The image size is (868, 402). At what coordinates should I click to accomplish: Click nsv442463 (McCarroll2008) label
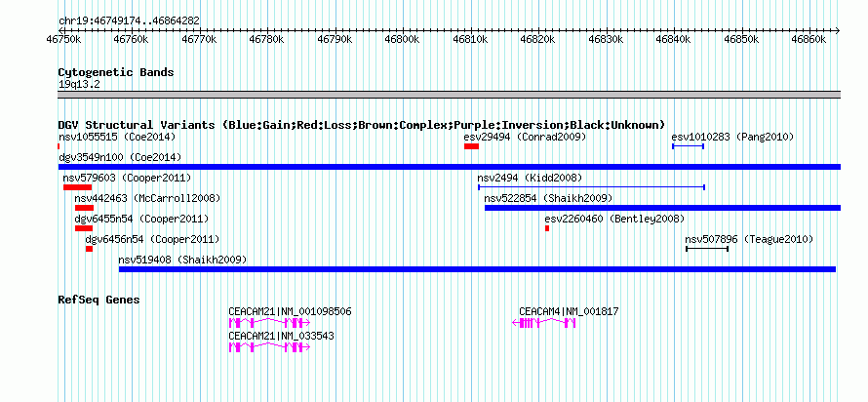coord(147,199)
